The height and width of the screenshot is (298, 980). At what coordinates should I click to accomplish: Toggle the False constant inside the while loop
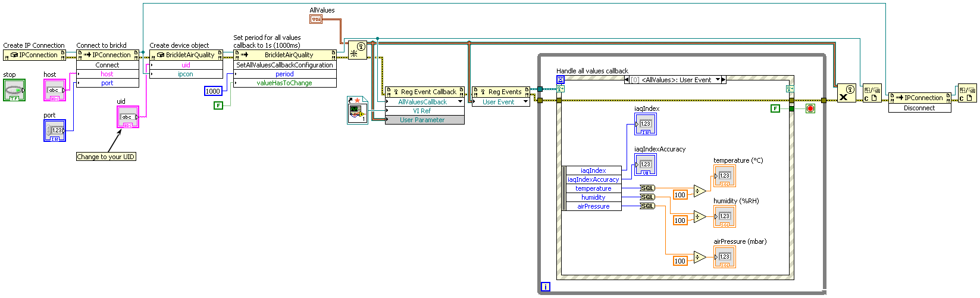tap(775, 108)
